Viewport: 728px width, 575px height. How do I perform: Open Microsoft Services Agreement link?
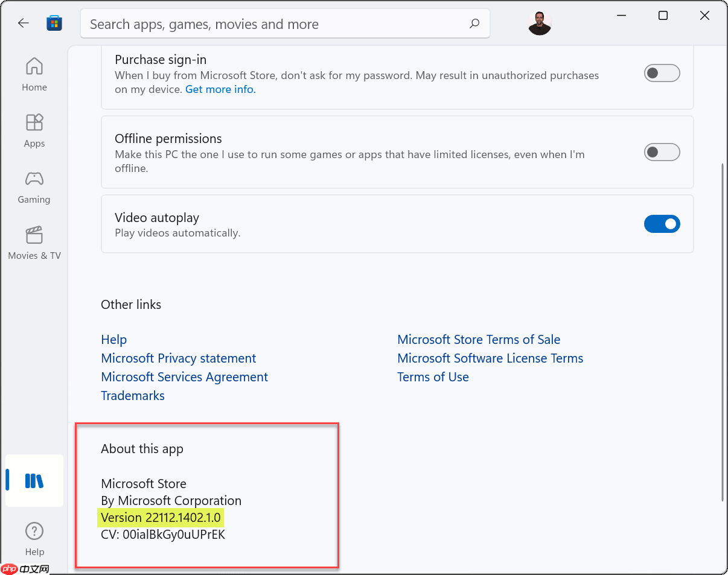(185, 377)
